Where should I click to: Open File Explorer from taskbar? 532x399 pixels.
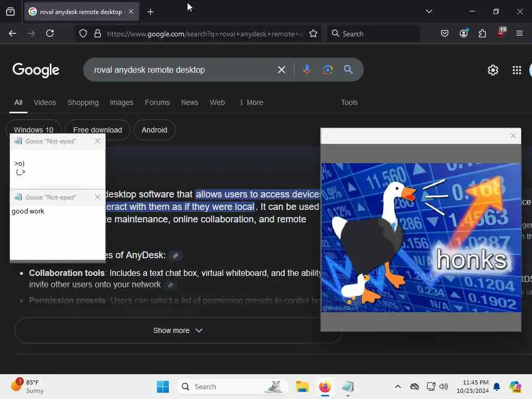click(302, 387)
